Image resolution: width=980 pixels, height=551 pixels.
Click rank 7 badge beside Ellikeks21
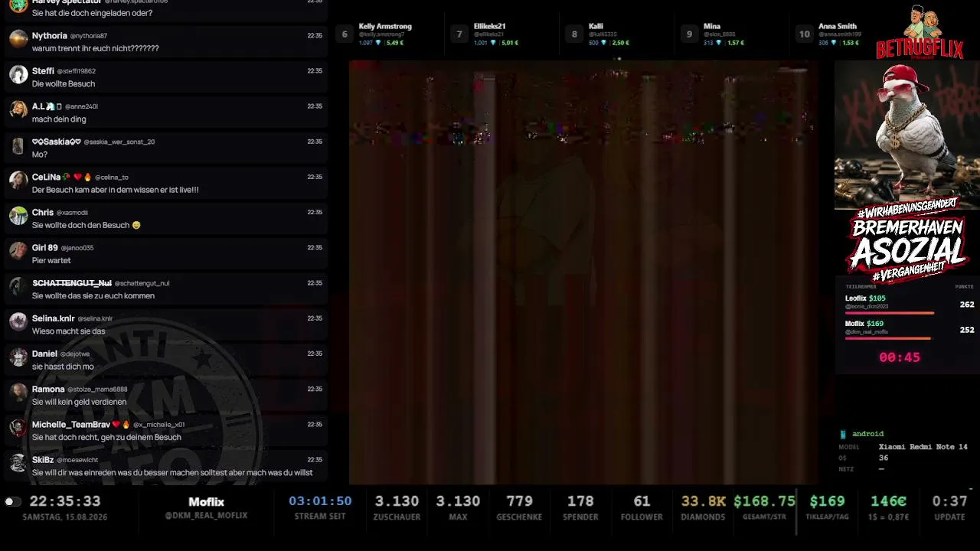click(459, 34)
